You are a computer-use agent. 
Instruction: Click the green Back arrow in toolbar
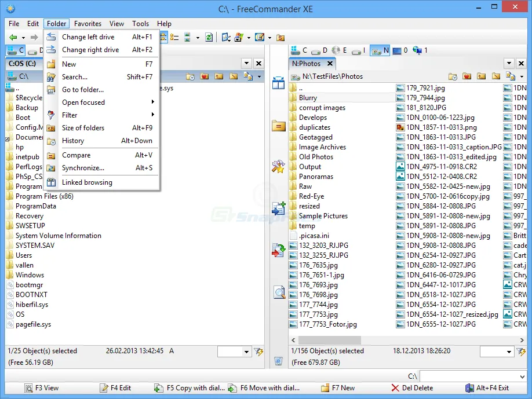coord(13,37)
